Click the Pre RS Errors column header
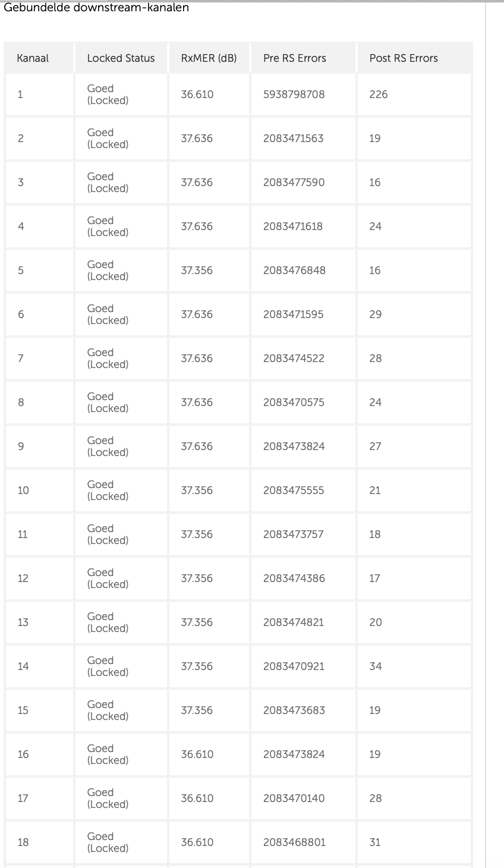This screenshot has height=868, width=504. pyautogui.click(x=294, y=58)
